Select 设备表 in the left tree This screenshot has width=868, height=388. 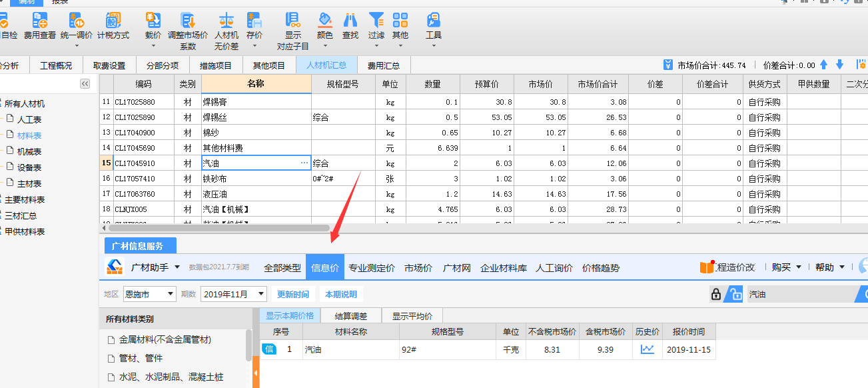tap(29, 168)
